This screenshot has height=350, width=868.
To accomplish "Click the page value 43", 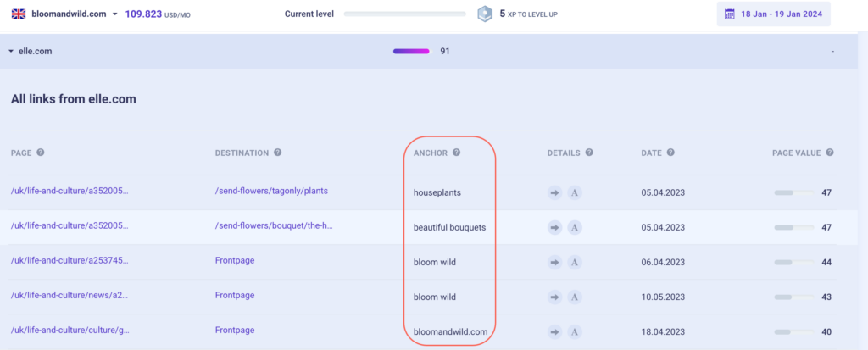I will coord(826,297).
